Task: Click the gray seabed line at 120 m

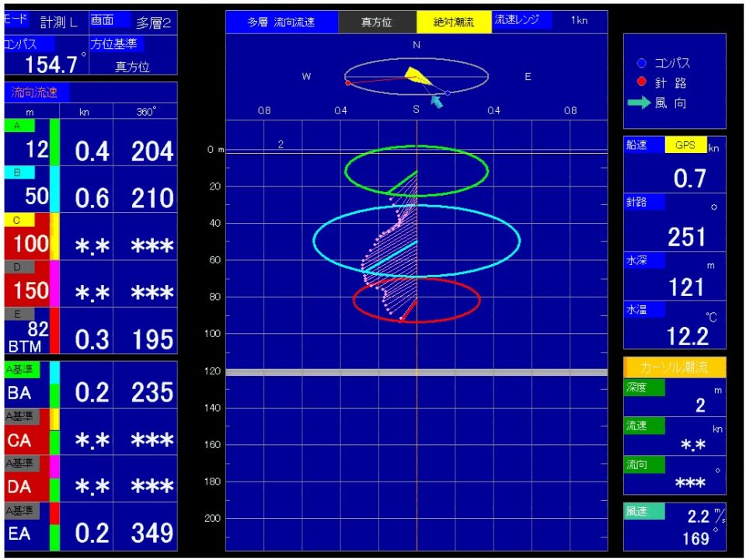Action: (x=417, y=372)
